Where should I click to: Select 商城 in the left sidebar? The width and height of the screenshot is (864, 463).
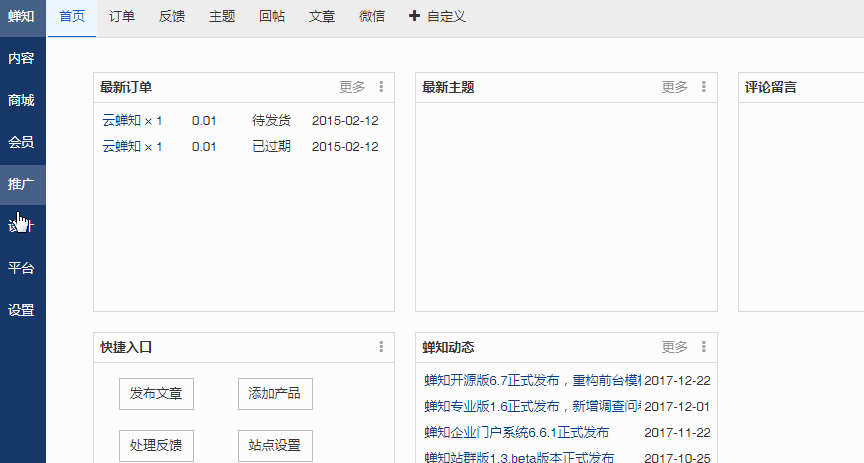click(21, 100)
